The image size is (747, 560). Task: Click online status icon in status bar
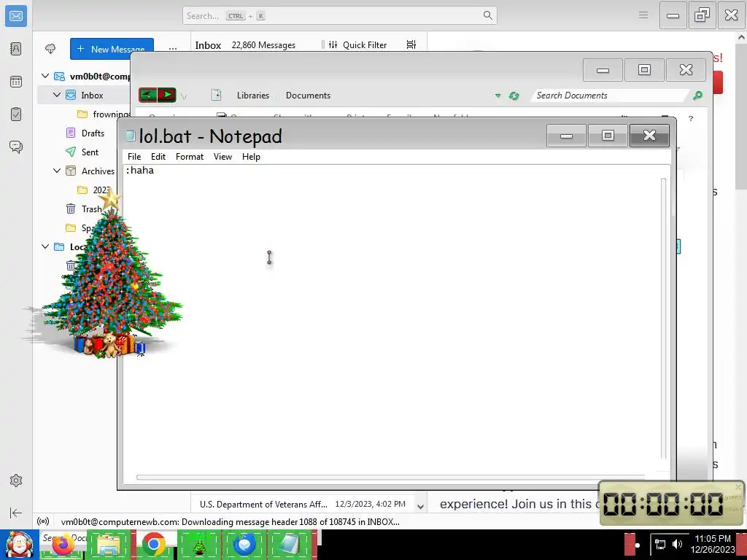point(43,521)
